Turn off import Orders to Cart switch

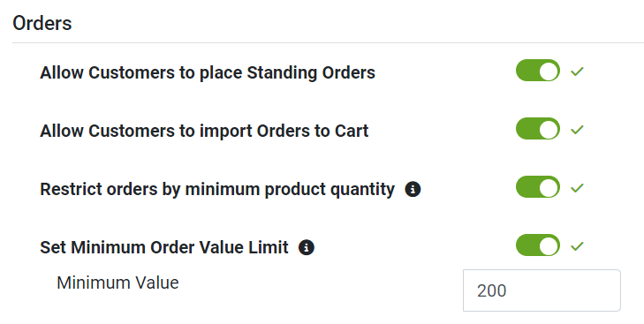click(538, 129)
